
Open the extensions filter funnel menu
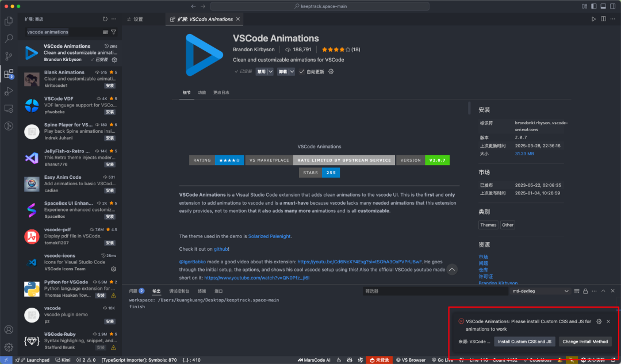(114, 32)
